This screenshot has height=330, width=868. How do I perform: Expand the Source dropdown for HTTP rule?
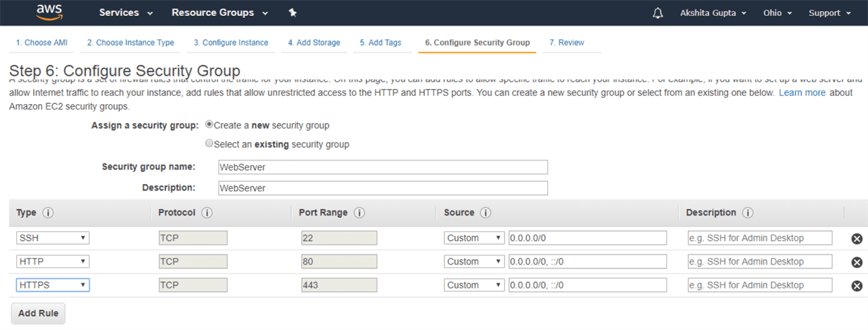coord(474,262)
